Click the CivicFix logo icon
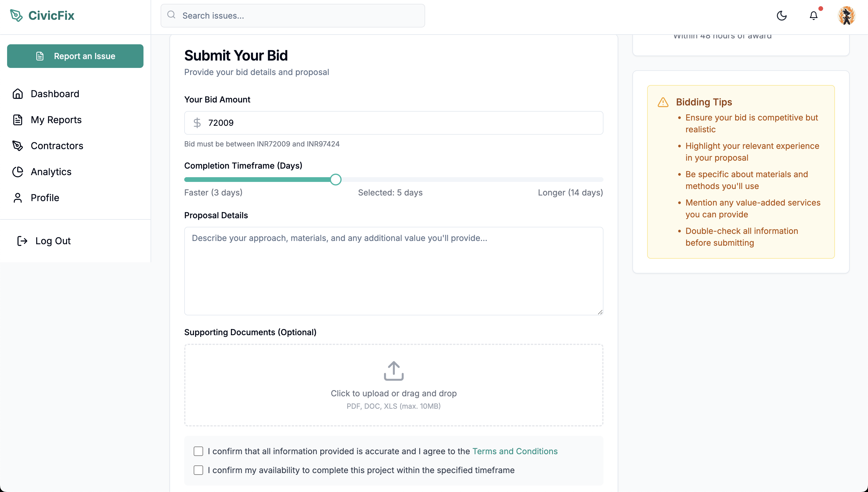The width and height of the screenshot is (868, 492). click(16, 16)
